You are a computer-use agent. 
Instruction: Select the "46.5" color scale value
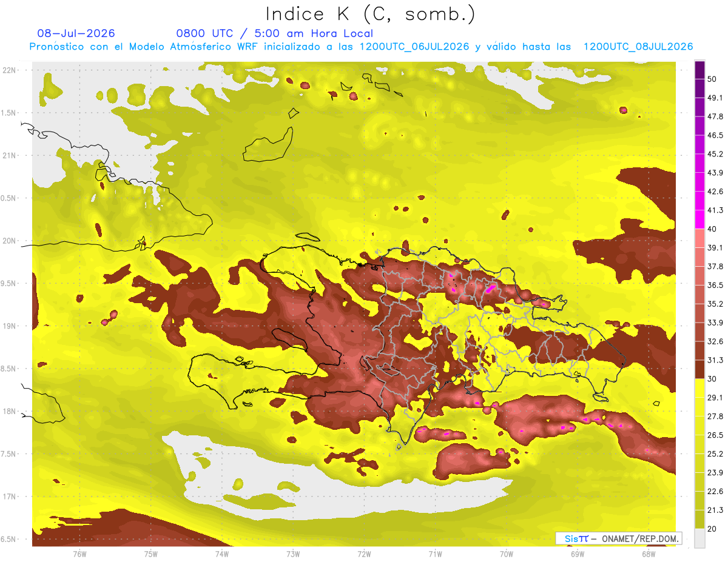coord(715,135)
